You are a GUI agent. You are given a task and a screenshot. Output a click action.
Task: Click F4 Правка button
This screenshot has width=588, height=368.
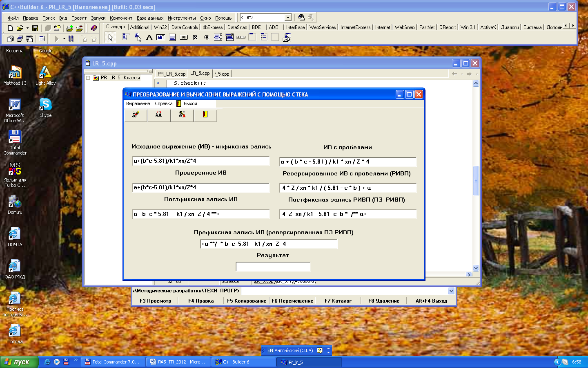coord(201,301)
